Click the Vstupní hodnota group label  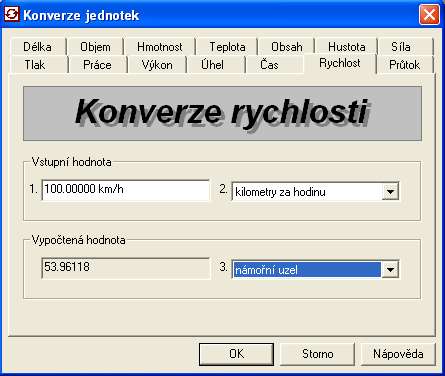pyautogui.click(x=72, y=162)
